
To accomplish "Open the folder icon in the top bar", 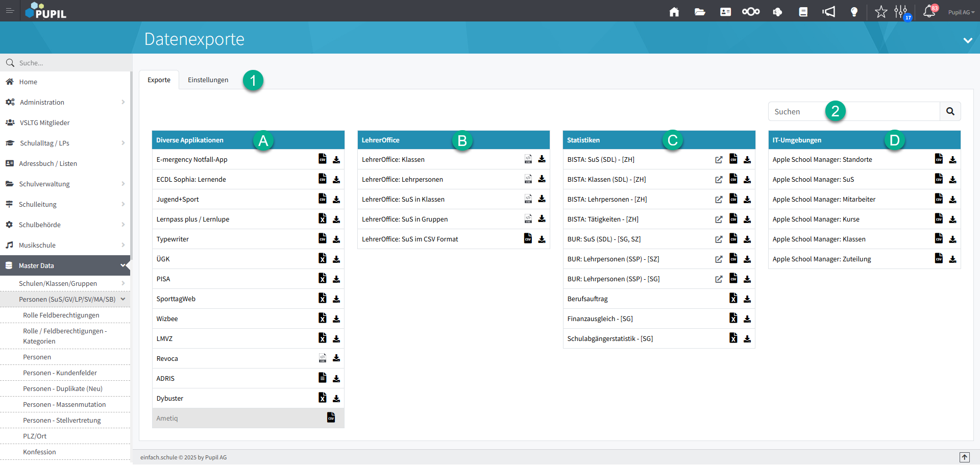I will point(700,12).
